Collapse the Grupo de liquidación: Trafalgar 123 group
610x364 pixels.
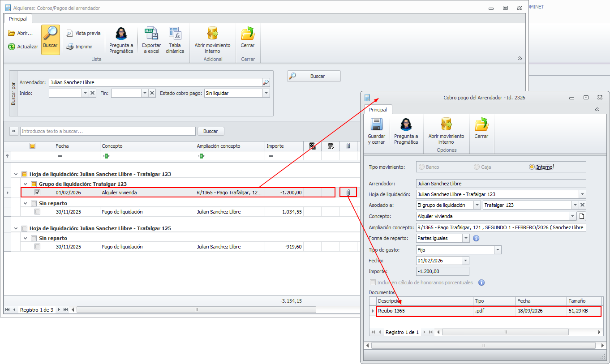click(x=26, y=184)
